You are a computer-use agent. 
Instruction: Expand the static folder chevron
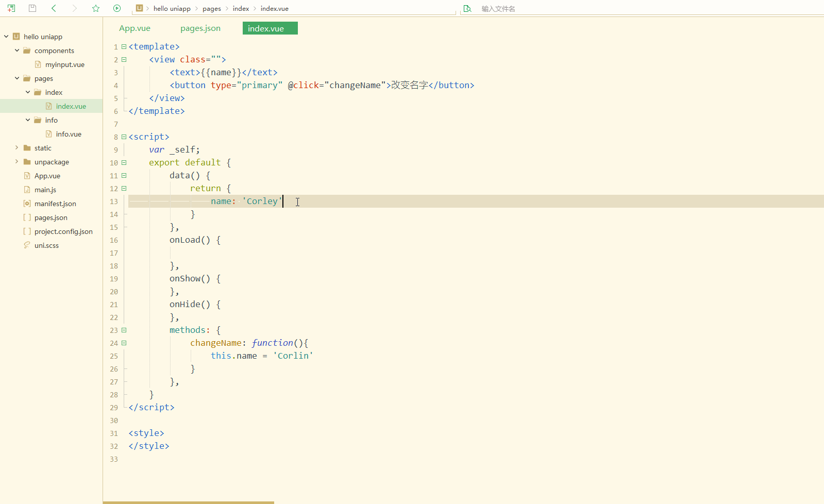[x=17, y=148]
